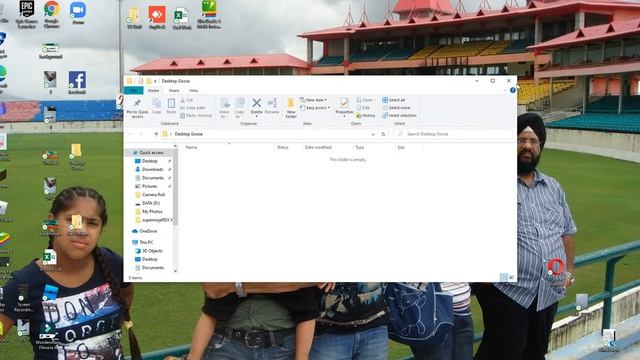Switch to the Home ribbon tab
640x360 pixels.
click(153, 90)
